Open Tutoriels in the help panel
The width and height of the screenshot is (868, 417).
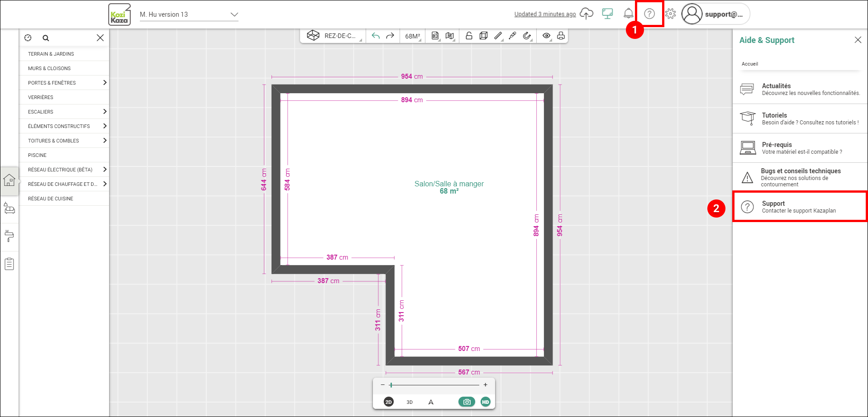coord(800,118)
